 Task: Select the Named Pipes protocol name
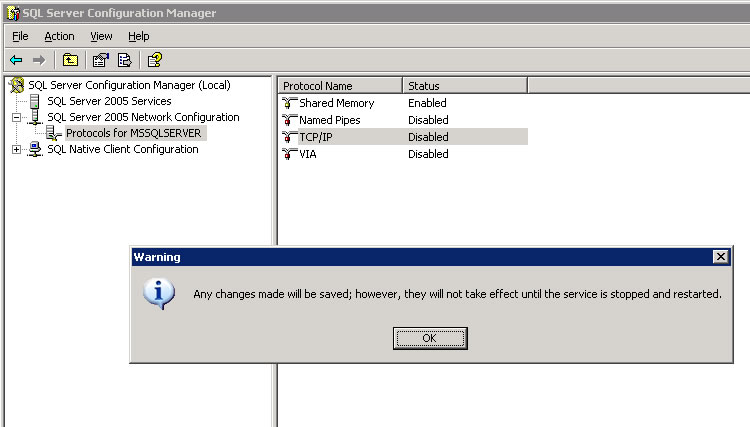[x=330, y=120]
